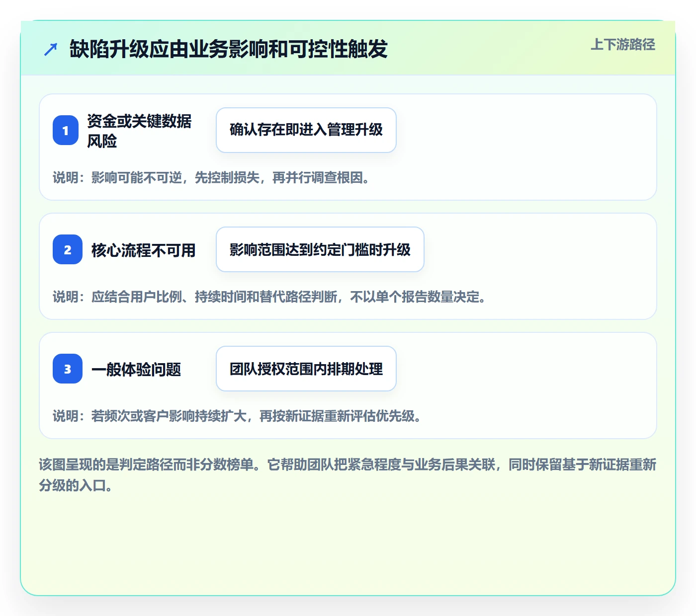The height and width of the screenshot is (616, 696).
Task: Click the step number 3 badge
Action: click(68, 369)
